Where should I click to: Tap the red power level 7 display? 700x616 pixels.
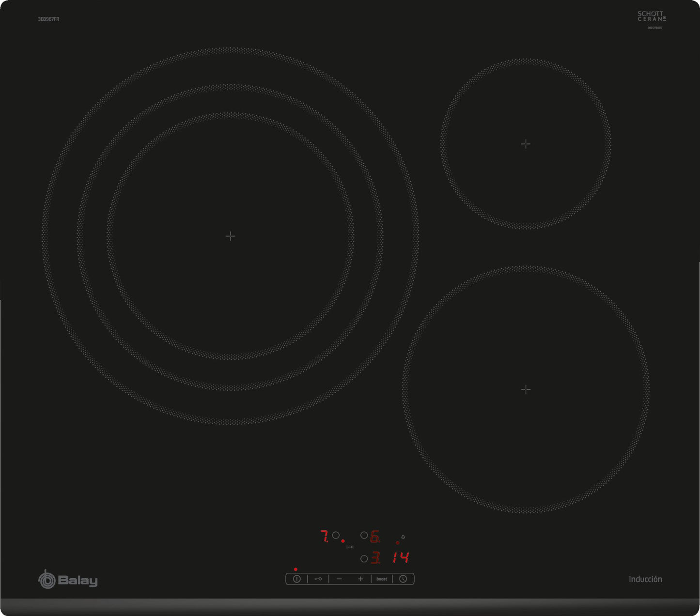pos(324,536)
